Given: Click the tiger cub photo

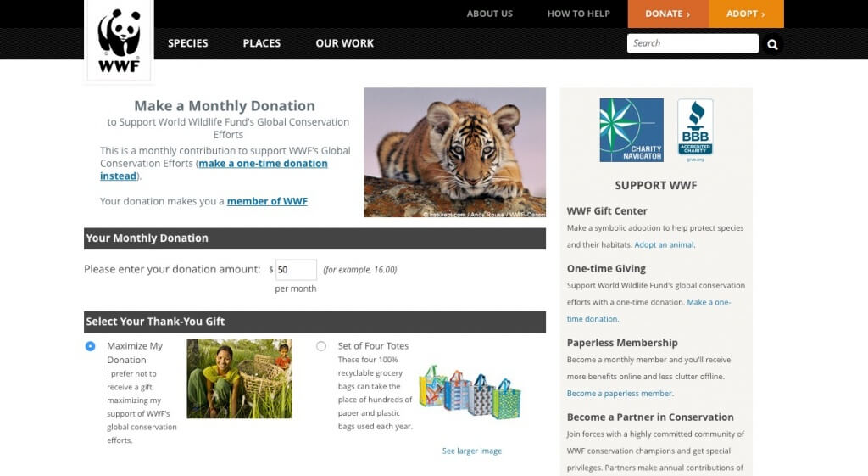Looking at the screenshot, I should pos(454,153).
